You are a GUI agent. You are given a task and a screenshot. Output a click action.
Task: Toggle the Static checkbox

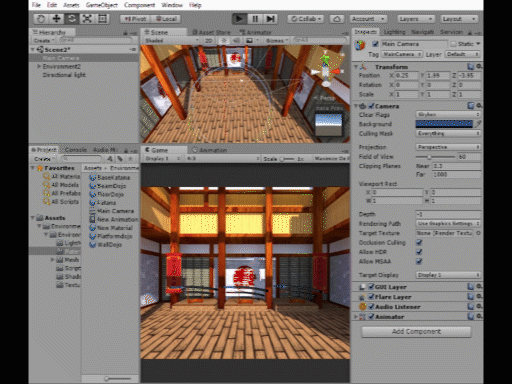coord(453,44)
